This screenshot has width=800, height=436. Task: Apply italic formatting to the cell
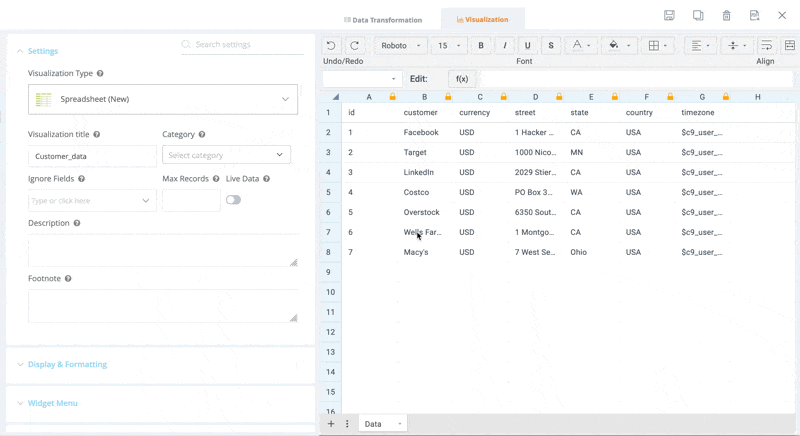click(504, 46)
